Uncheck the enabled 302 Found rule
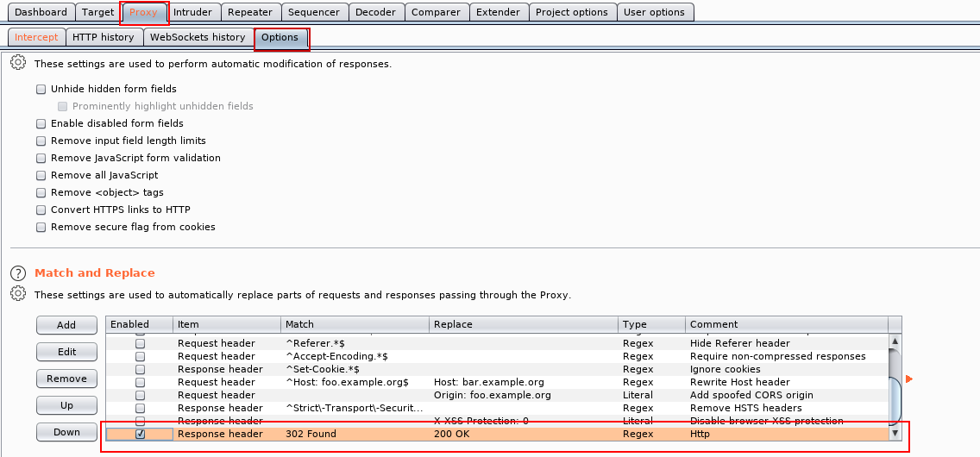 tap(140, 434)
